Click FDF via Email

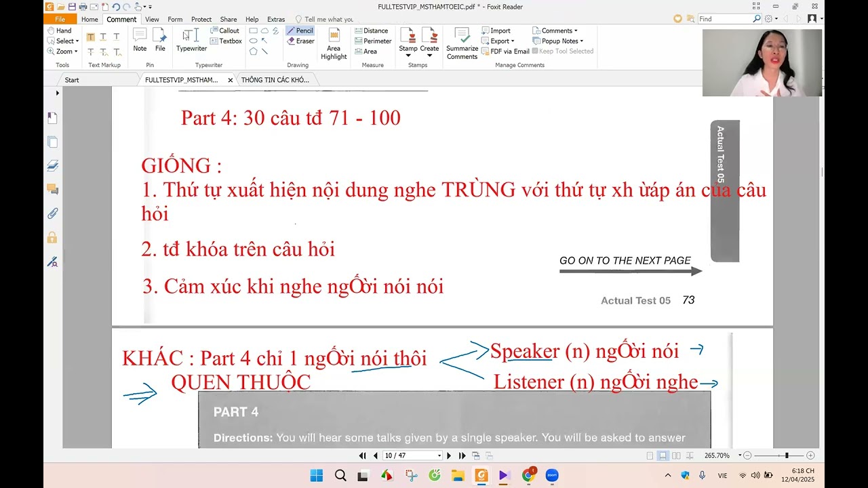[x=505, y=51]
